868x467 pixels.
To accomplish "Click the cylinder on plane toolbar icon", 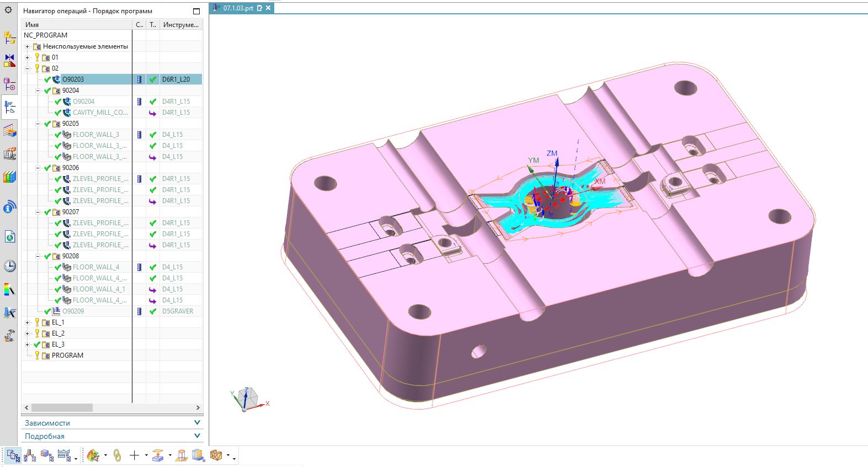I will [x=182, y=455].
